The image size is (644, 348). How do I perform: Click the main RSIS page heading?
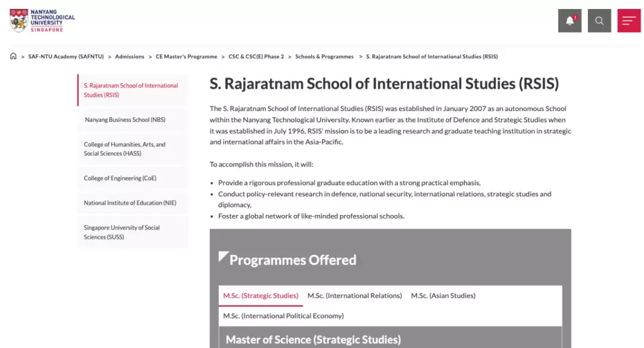(385, 84)
